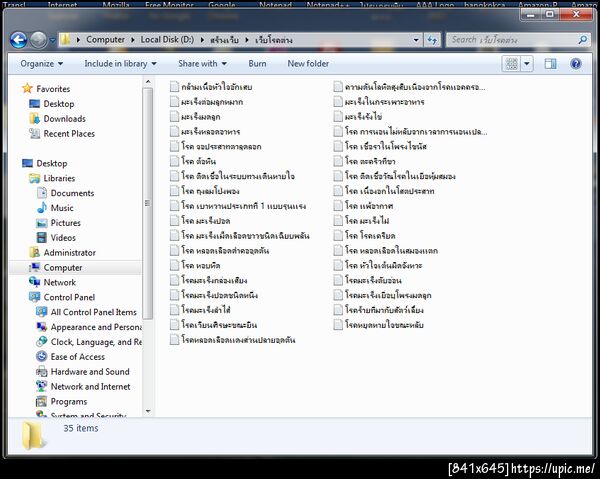Image resolution: width=600 pixels, height=479 pixels.
Task: Click Local Disk (D:) in the breadcrumb
Action: pos(167,39)
